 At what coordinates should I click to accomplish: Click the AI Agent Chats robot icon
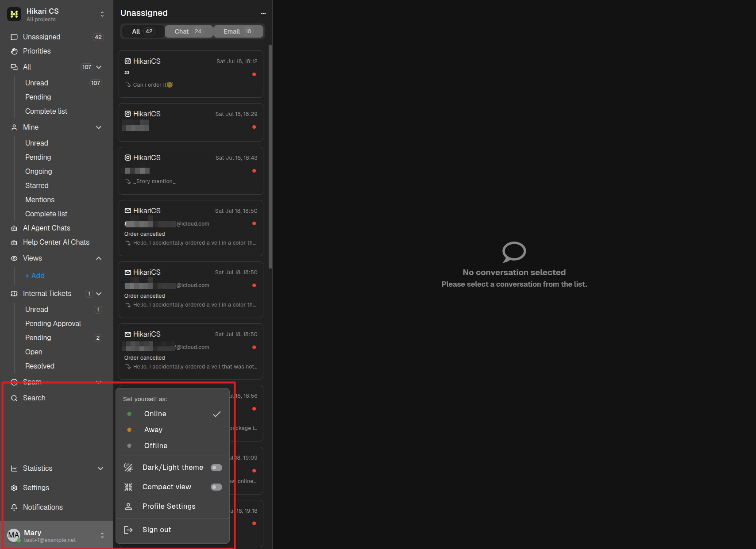click(x=14, y=228)
